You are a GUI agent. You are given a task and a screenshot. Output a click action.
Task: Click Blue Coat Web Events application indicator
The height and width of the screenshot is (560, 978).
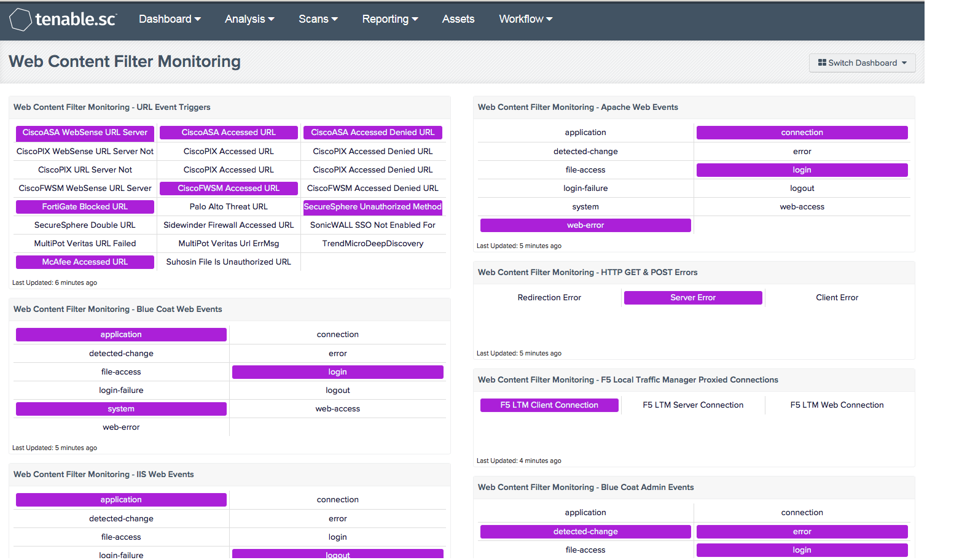pyautogui.click(x=121, y=335)
